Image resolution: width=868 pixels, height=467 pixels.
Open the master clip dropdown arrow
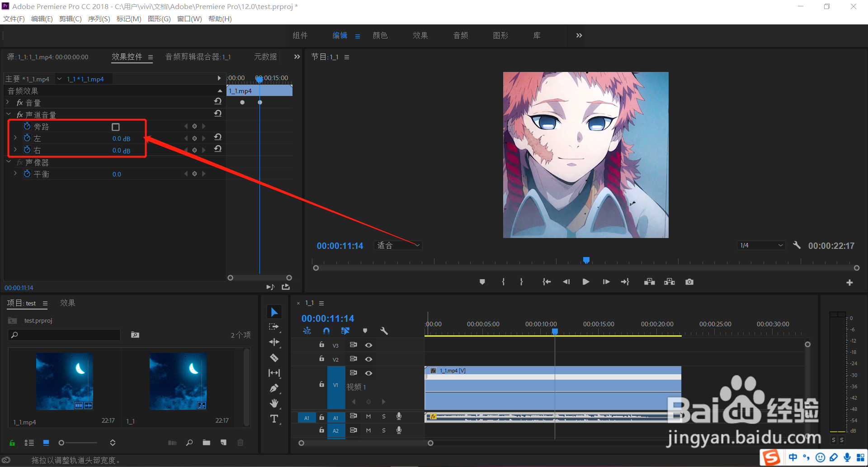[59, 79]
